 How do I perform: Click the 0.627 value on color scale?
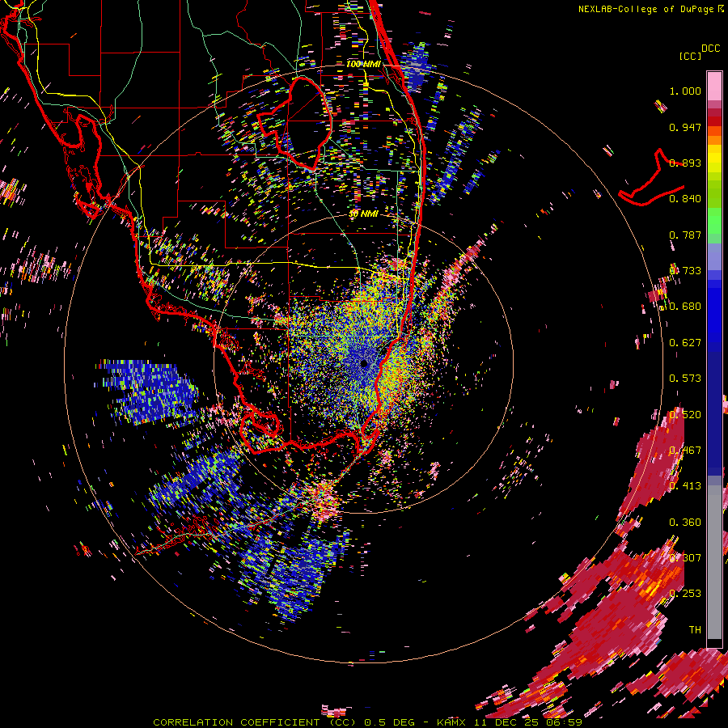tap(685, 343)
